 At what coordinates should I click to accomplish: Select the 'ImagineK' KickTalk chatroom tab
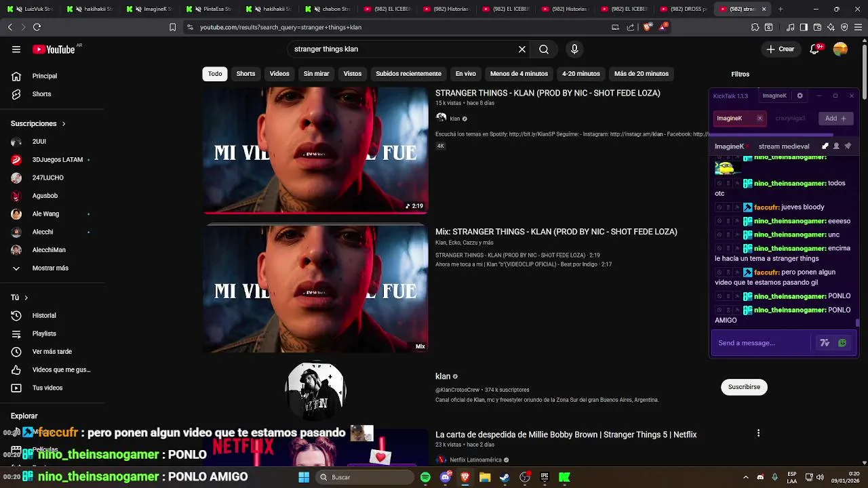coord(739,118)
